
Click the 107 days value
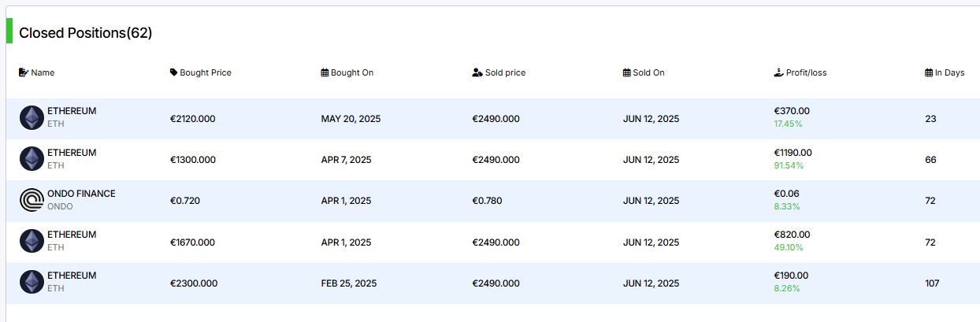click(x=932, y=283)
